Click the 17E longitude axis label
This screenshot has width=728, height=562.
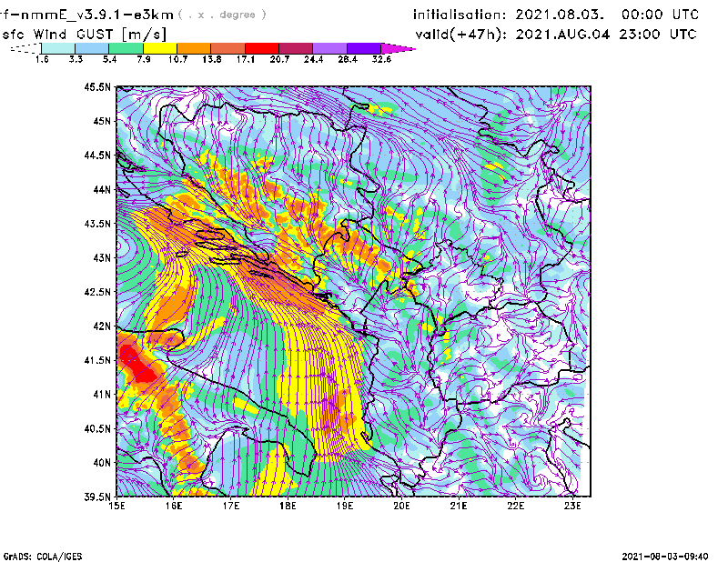pos(231,506)
